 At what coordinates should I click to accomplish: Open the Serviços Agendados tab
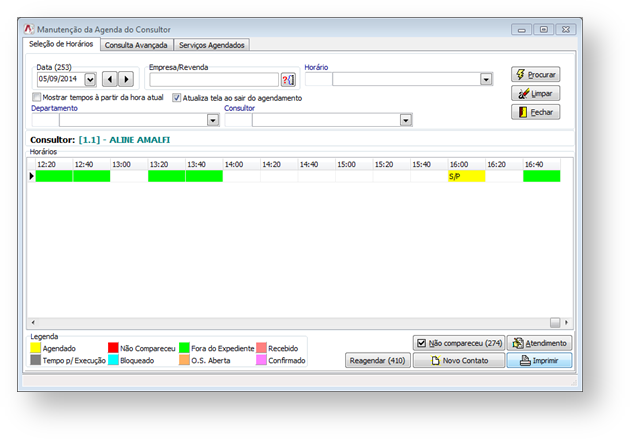[212, 45]
